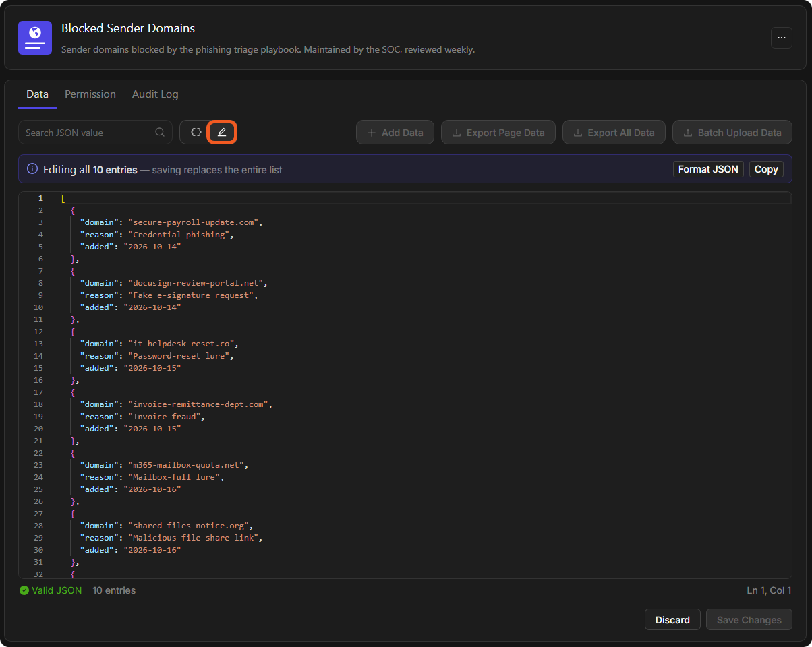The width and height of the screenshot is (812, 647).
Task: Click Export Page Data button
Action: point(498,132)
